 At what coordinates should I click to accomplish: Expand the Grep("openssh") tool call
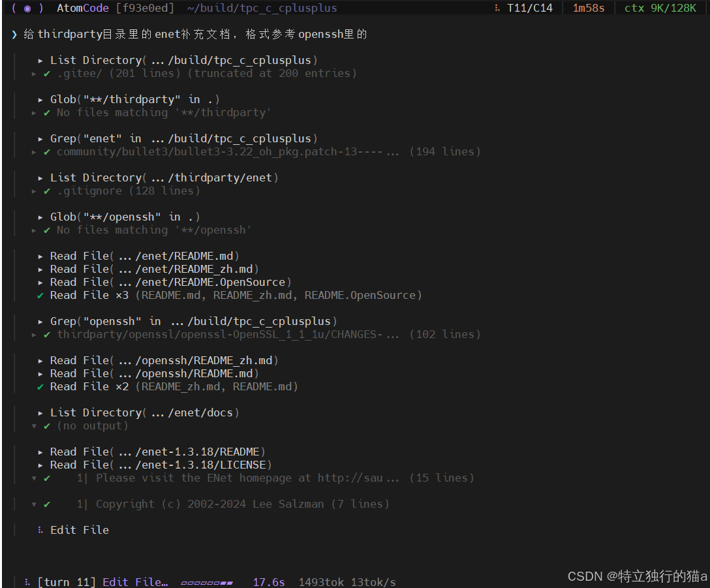(40, 322)
